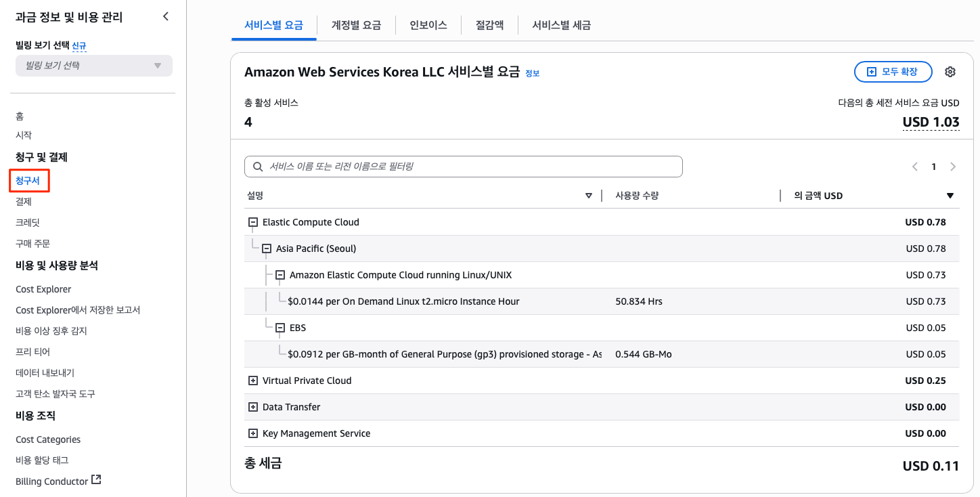Click the 총 활성 서비스 count 4
Viewport: 980px width, 497px height.
click(248, 123)
